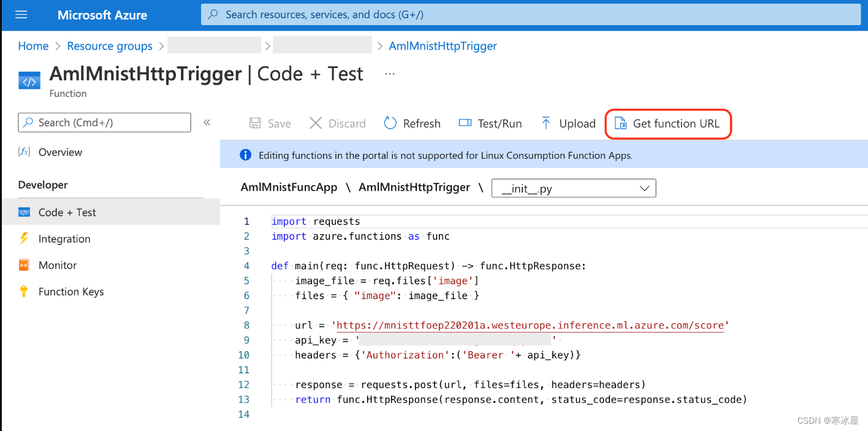Click the Code + Test sidebar icon
868x431 pixels.
pyautogui.click(x=24, y=213)
